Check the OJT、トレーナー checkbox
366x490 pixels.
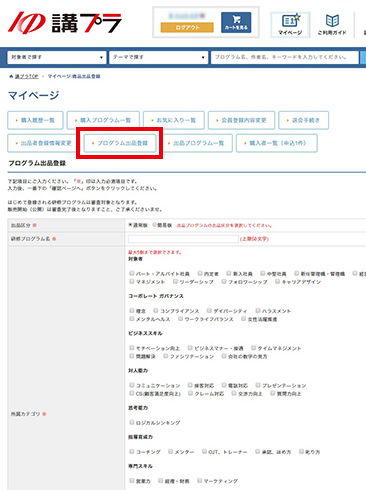tap(204, 452)
